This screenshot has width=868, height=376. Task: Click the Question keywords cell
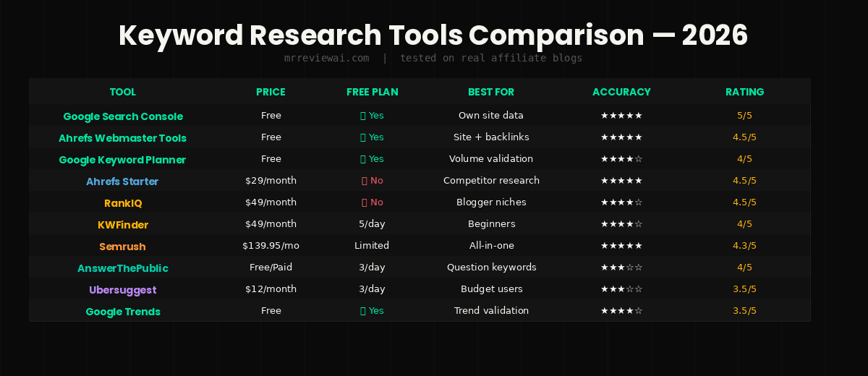point(491,268)
